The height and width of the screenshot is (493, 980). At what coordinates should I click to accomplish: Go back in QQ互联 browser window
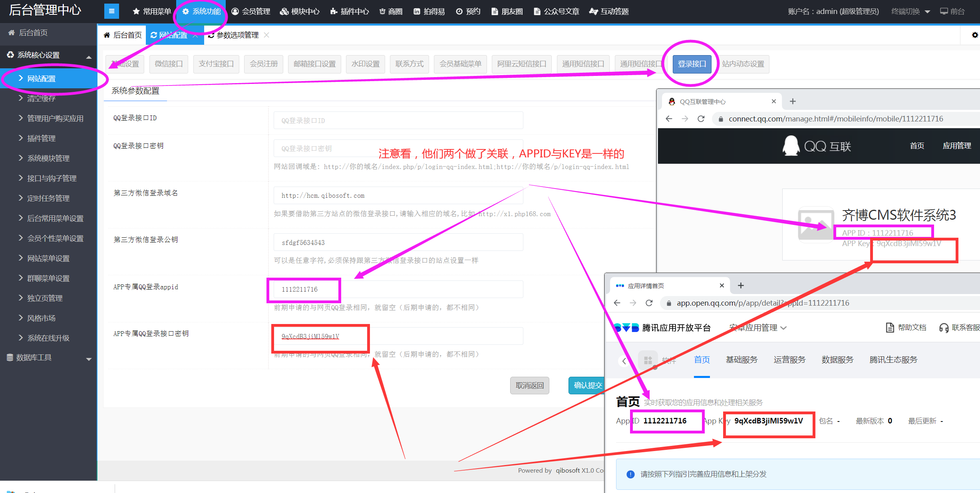tap(669, 119)
